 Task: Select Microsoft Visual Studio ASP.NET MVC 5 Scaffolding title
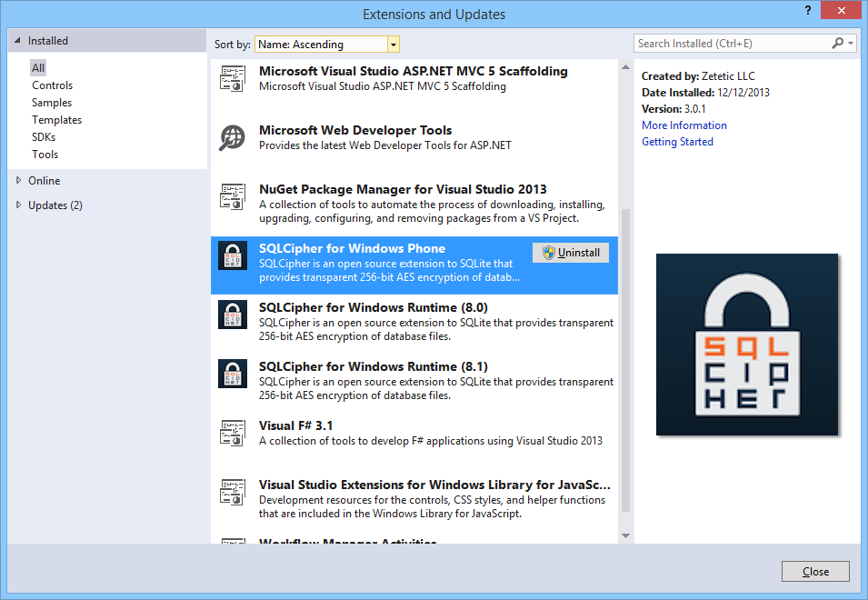[x=413, y=72]
